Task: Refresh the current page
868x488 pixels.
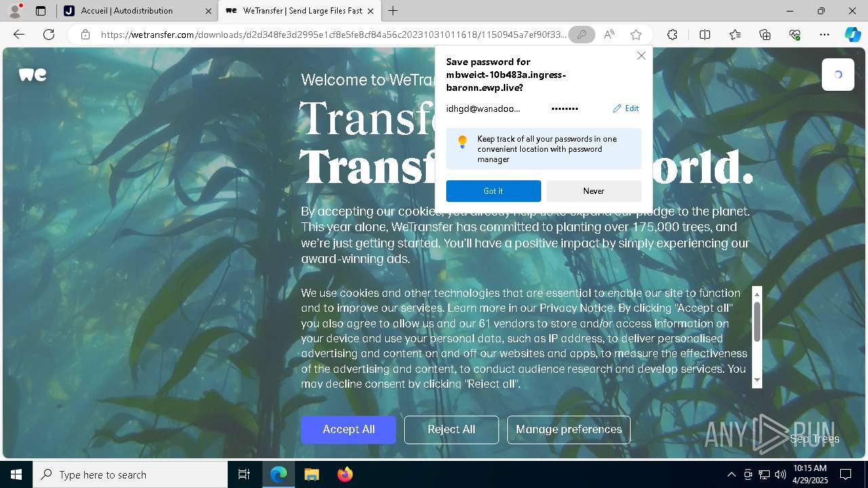Action: (49, 35)
